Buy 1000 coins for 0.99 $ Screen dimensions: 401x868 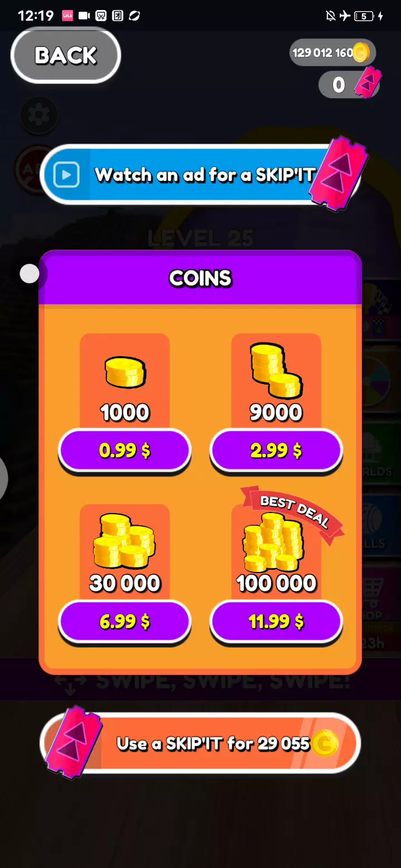click(x=125, y=451)
